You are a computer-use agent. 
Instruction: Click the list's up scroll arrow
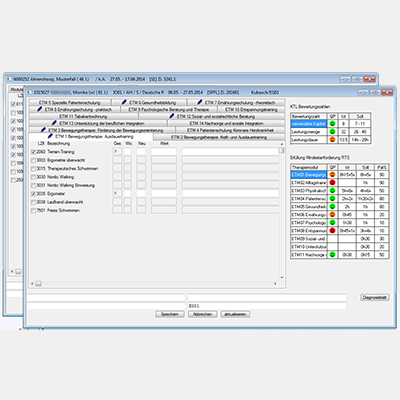282,144
